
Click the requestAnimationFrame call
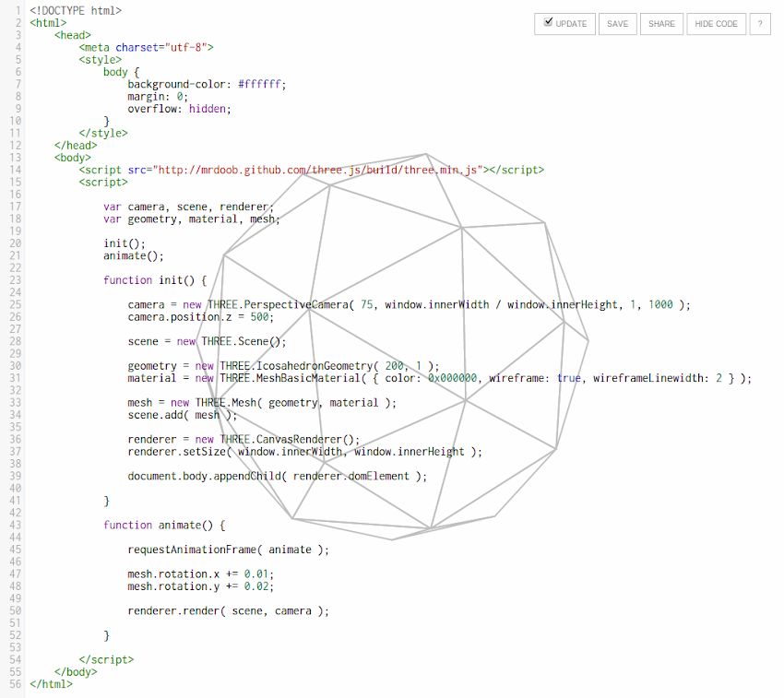[196, 549]
